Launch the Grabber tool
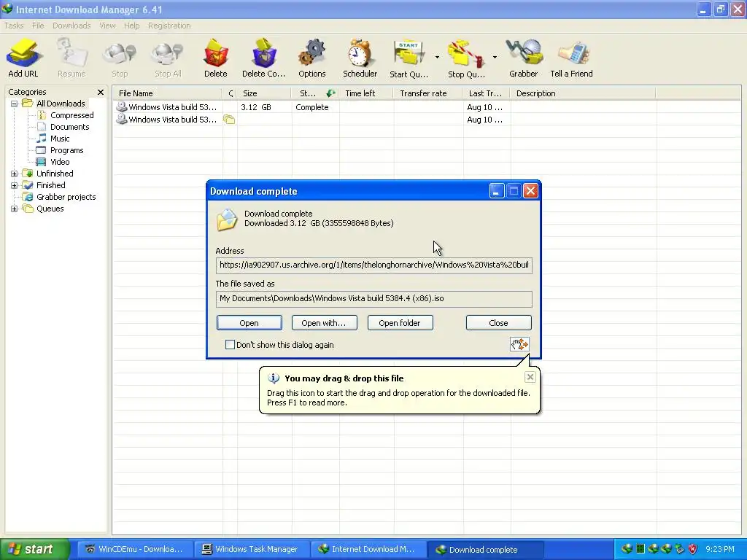Image resolution: width=747 pixels, height=560 pixels. point(523,58)
